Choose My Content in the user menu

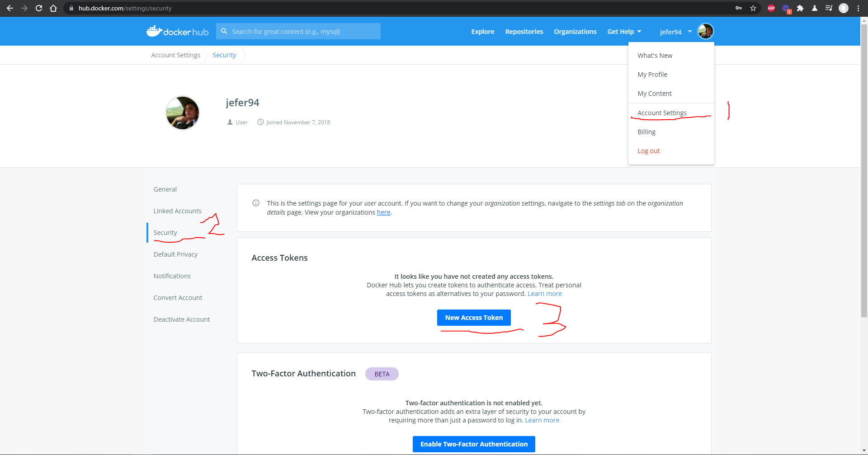655,94
